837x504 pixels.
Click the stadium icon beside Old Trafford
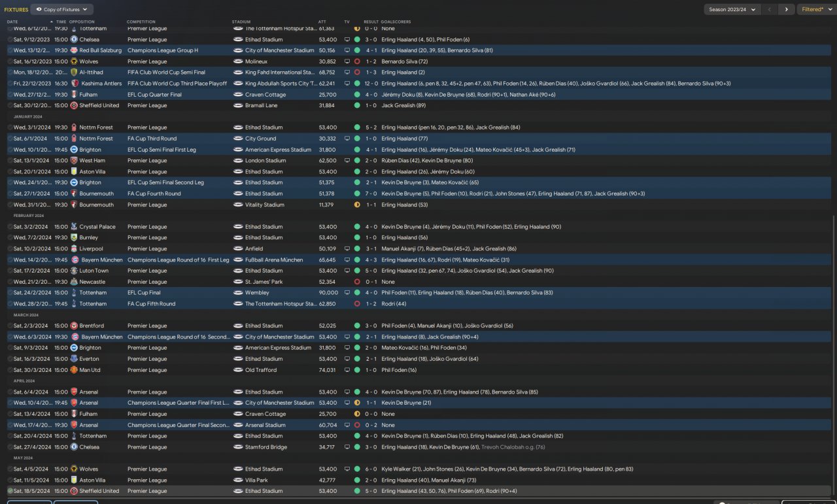[239, 370]
